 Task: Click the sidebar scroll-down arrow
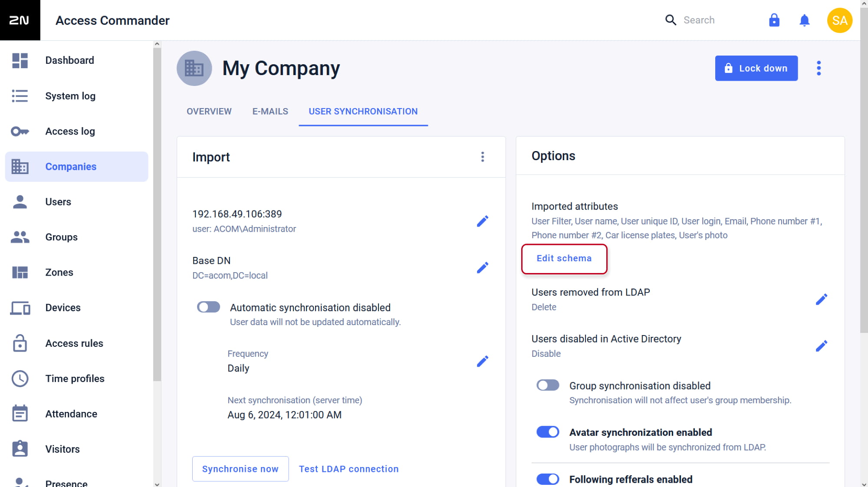click(x=157, y=484)
